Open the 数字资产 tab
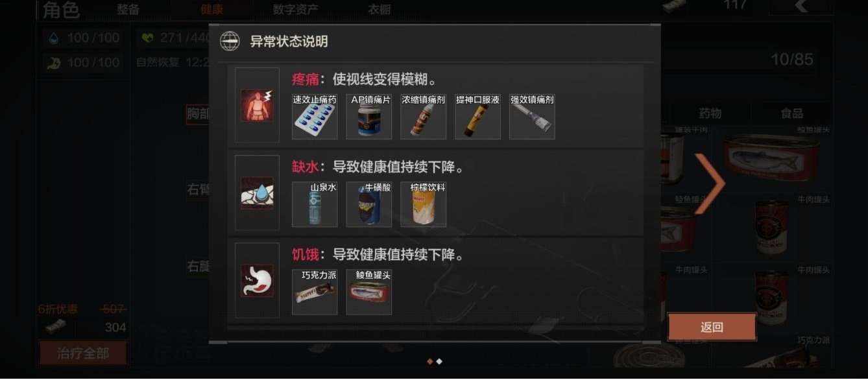Screen dimensions: 868x380 pos(295,9)
